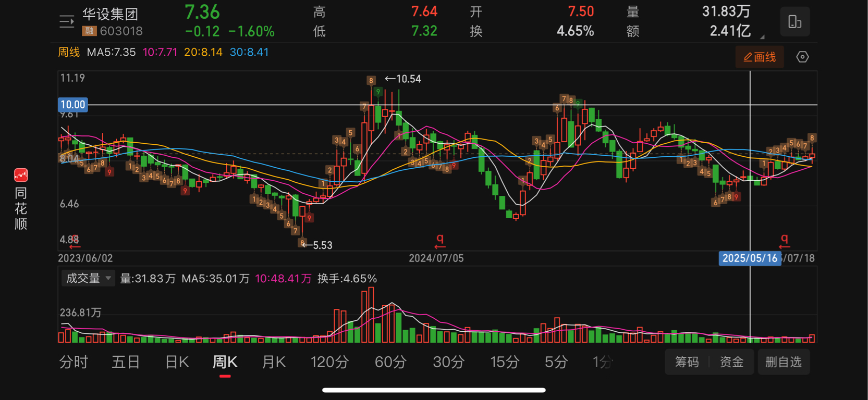Switch to 日K tab
This screenshot has width=868, height=400.
click(x=177, y=362)
